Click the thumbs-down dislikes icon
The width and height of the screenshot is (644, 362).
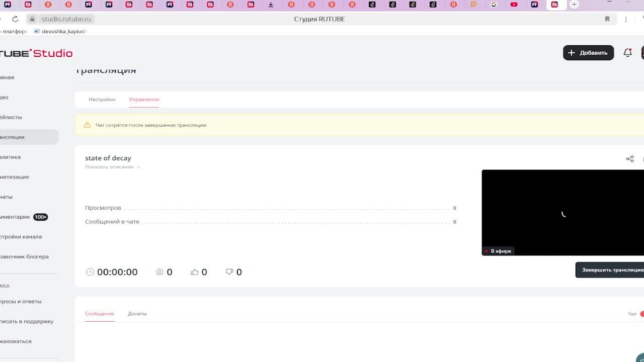229,272
